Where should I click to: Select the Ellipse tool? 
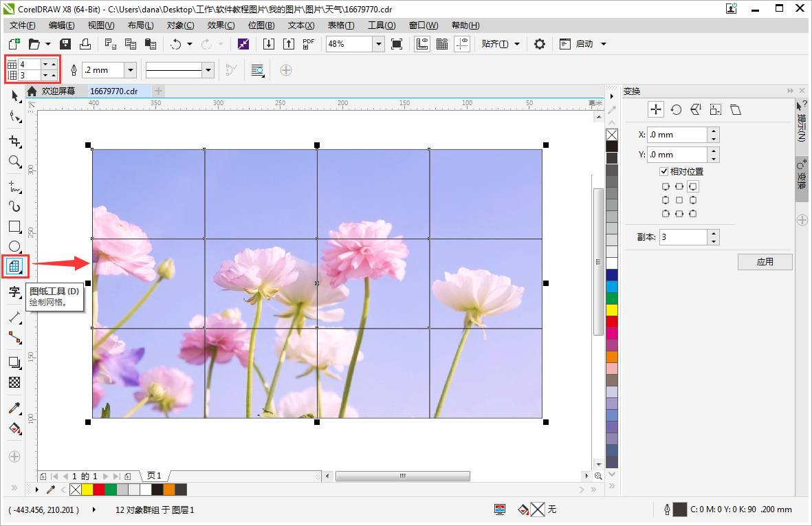pos(14,246)
